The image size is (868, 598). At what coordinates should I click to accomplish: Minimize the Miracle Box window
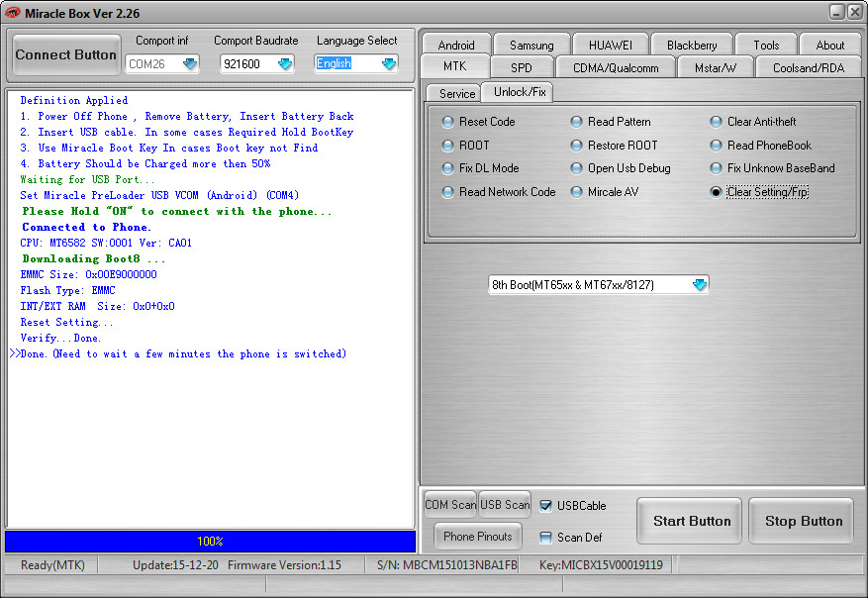point(837,12)
